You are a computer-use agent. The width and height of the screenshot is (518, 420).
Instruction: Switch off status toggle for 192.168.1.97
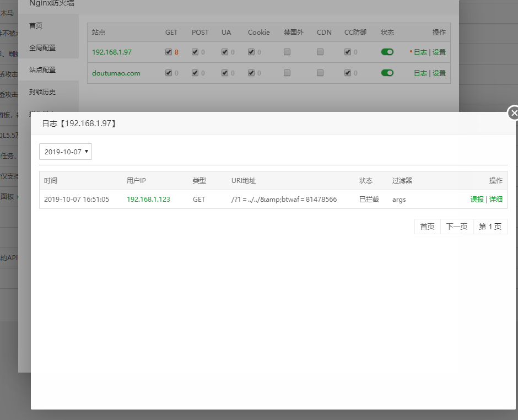click(x=387, y=52)
